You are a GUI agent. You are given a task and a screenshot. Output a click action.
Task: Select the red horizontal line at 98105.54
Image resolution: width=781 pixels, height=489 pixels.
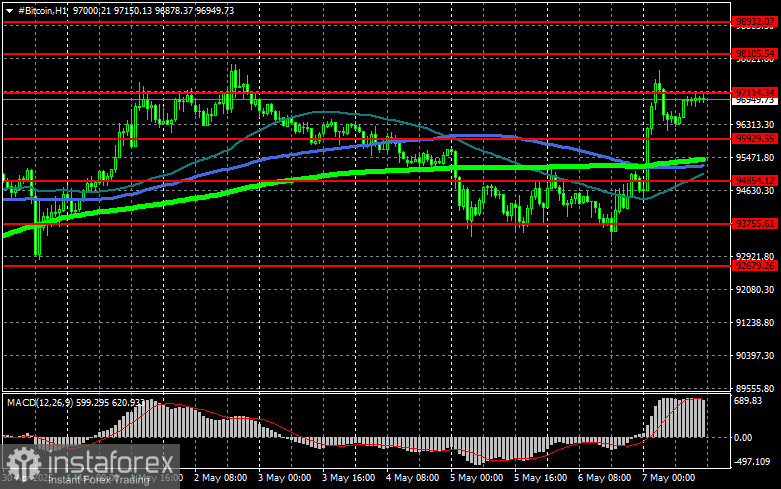[367, 54]
